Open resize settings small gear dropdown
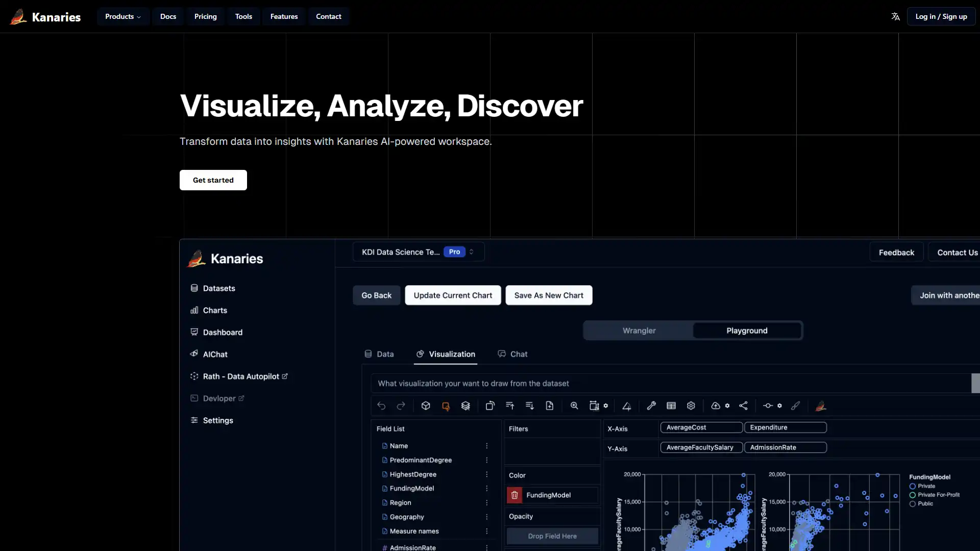 coord(606,406)
